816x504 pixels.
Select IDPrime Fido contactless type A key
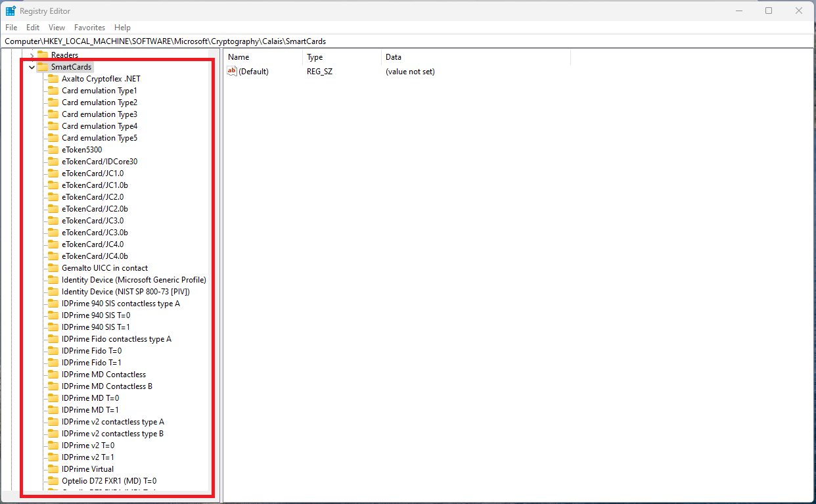coord(116,339)
